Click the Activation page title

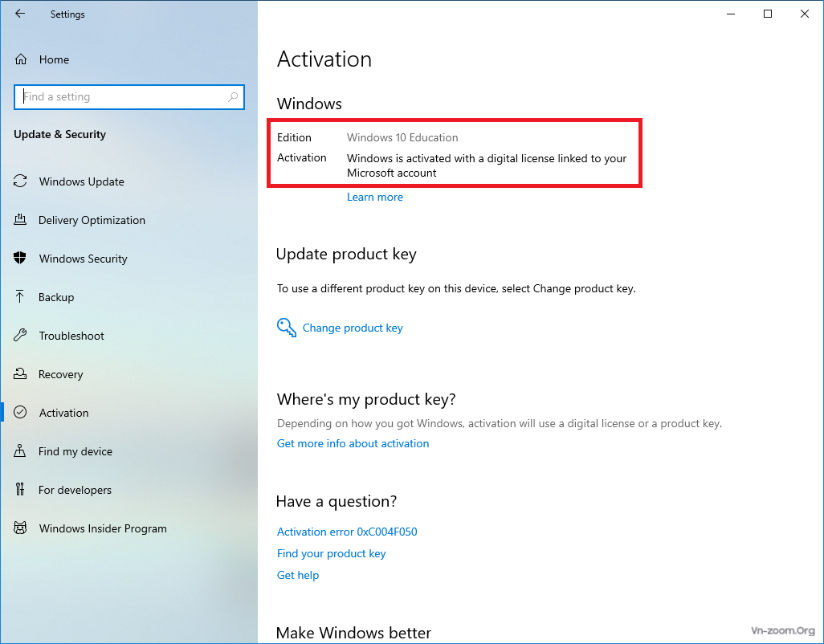tap(324, 59)
